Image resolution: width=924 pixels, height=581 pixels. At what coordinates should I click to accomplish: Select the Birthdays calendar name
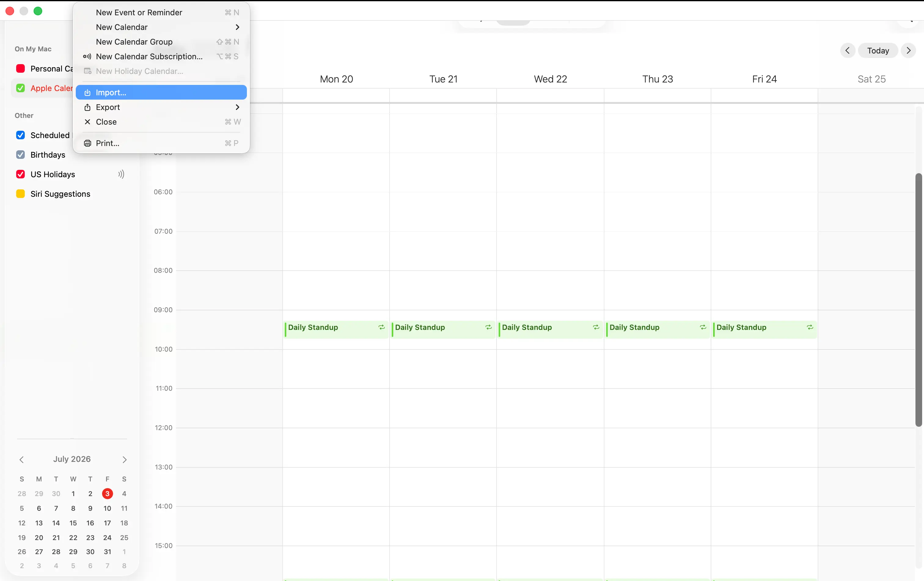[x=48, y=155]
